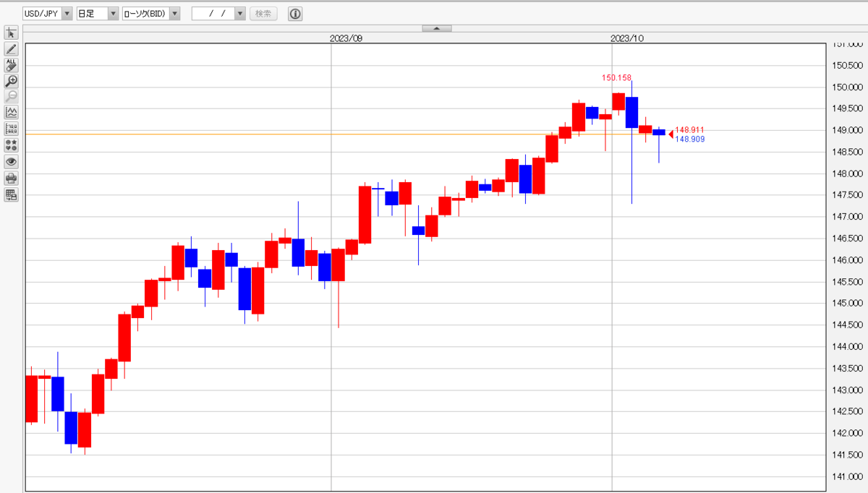The width and height of the screenshot is (868, 493).
Task: Click the blue 148.909 price label
Action: pos(690,139)
